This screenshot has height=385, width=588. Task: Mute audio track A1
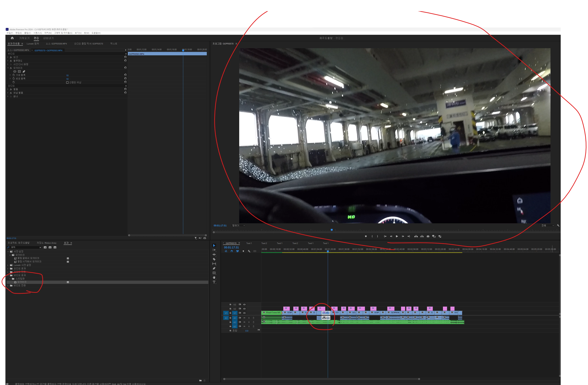(244, 318)
